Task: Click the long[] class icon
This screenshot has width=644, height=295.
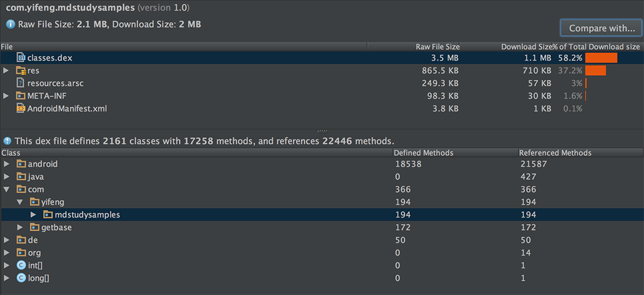Action: [x=21, y=278]
